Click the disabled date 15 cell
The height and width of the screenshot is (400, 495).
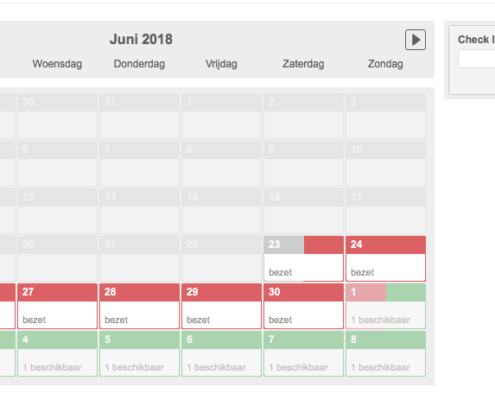coord(221,211)
